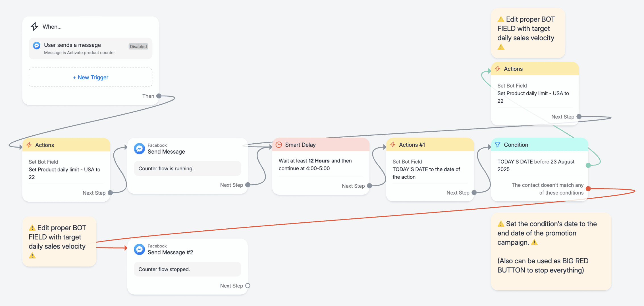This screenshot has height=306, width=644.
Task: Open the Counter flow is running message bubble
Action: [187, 169]
